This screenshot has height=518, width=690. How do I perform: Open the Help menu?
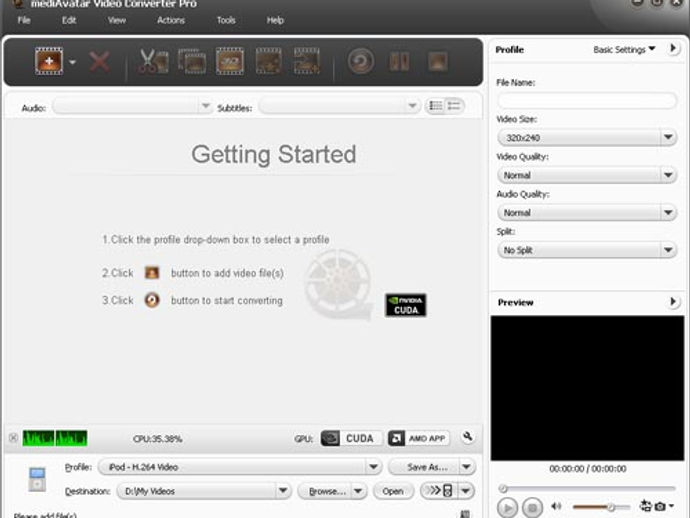275,20
